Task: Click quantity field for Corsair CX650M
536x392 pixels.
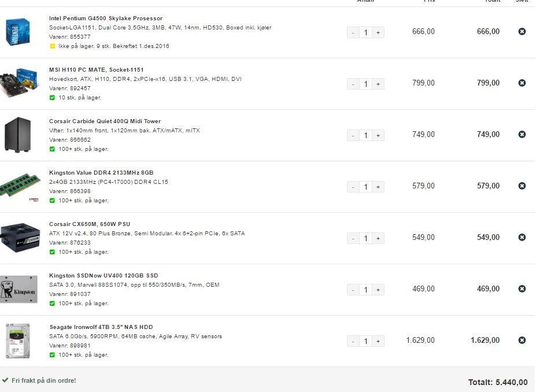Action: click(366, 238)
